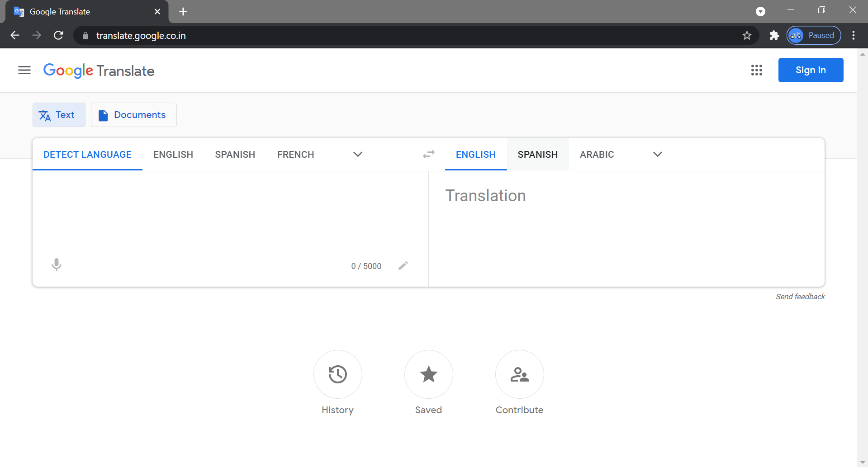Reload the current page
Screen dimensions: 868x467
point(58,35)
